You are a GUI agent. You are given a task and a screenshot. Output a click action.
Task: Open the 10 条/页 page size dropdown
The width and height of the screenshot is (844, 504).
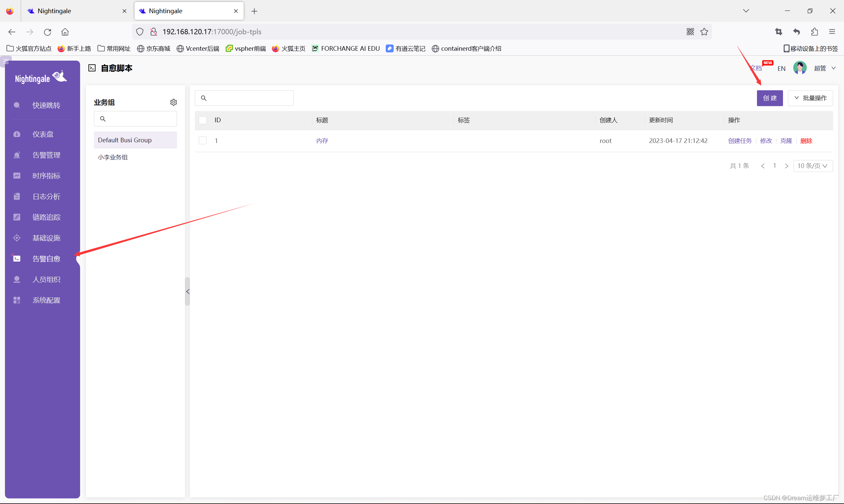click(x=813, y=166)
